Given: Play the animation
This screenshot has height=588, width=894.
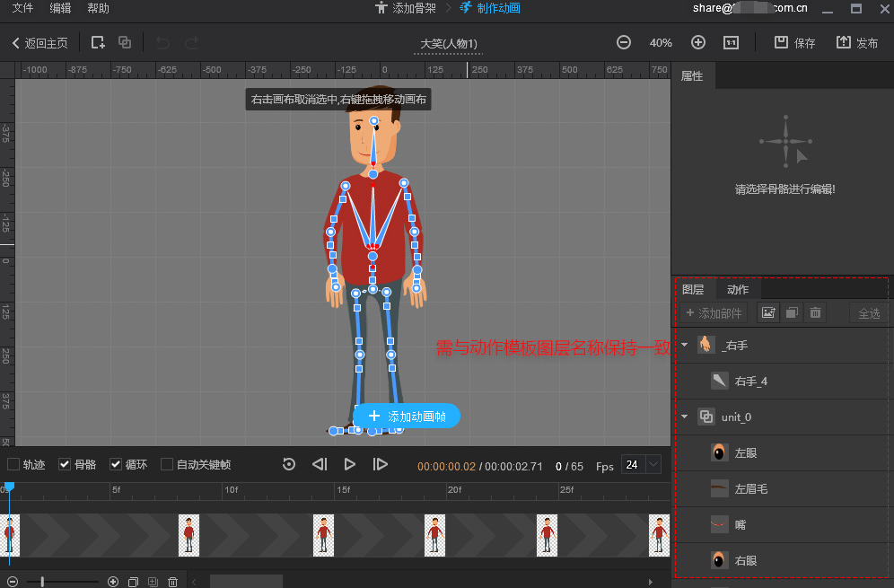Looking at the screenshot, I should click(x=350, y=464).
